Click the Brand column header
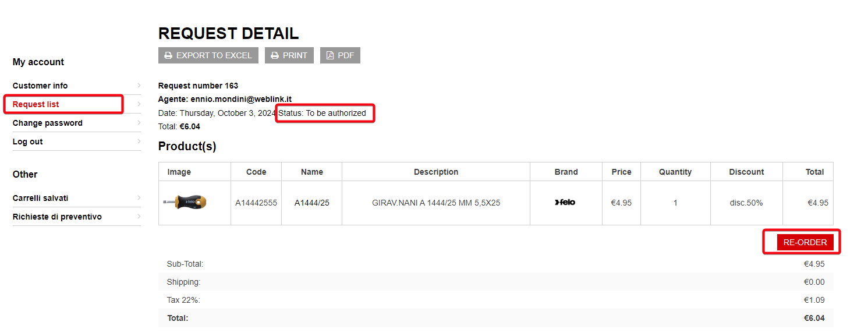Image resolution: width=868 pixels, height=336 pixels. coord(566,172)
